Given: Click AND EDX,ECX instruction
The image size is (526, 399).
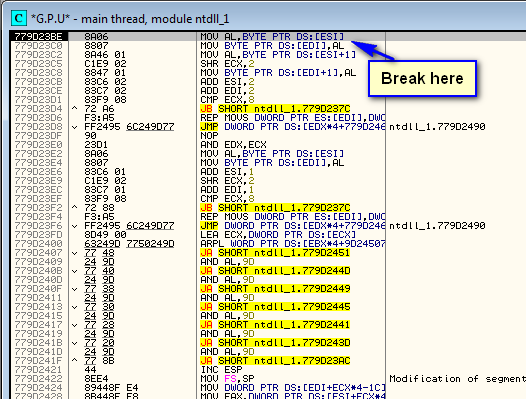Looking at the screenshot, I should click(x=233, y=145).
